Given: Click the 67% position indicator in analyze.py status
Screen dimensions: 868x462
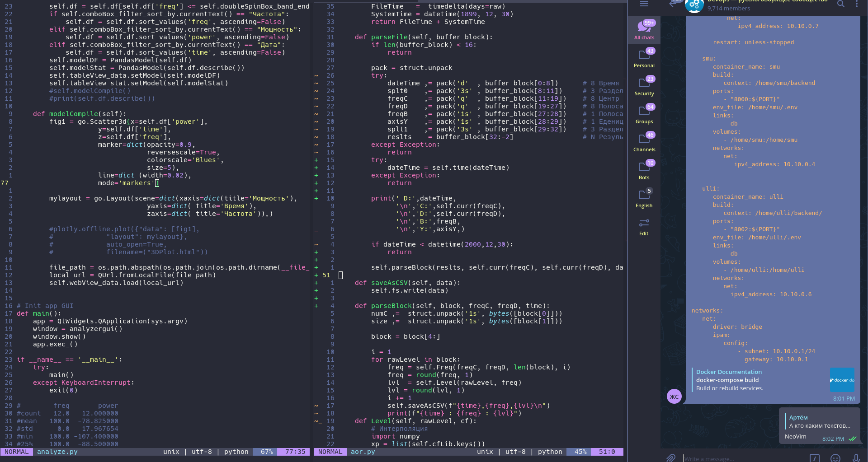Looking at the screenshot, I should click(267, 452).
